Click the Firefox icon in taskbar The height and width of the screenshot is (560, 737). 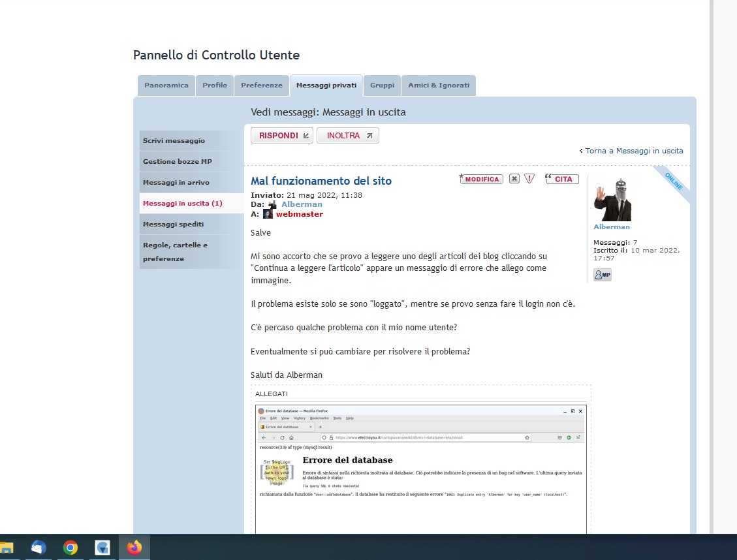point(134,548)
